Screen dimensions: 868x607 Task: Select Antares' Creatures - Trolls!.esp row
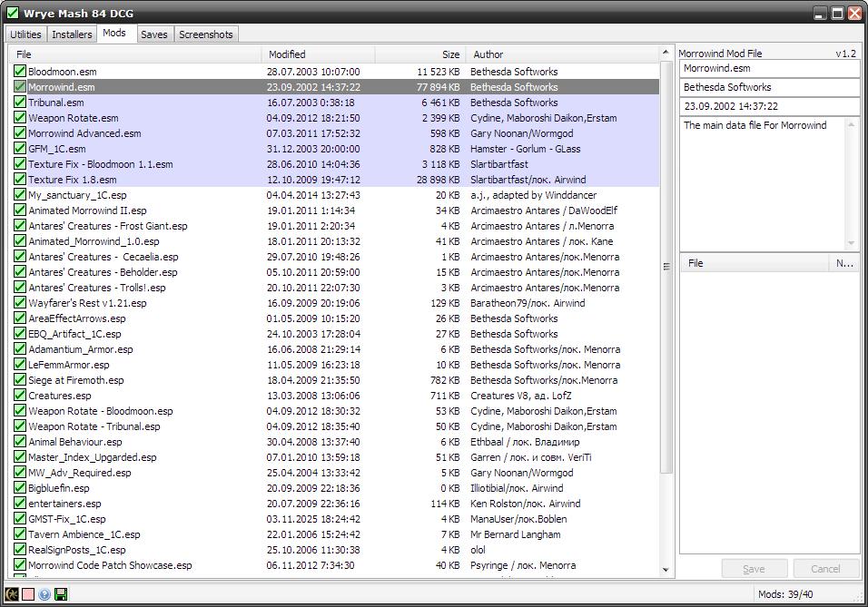pos(336,288)
